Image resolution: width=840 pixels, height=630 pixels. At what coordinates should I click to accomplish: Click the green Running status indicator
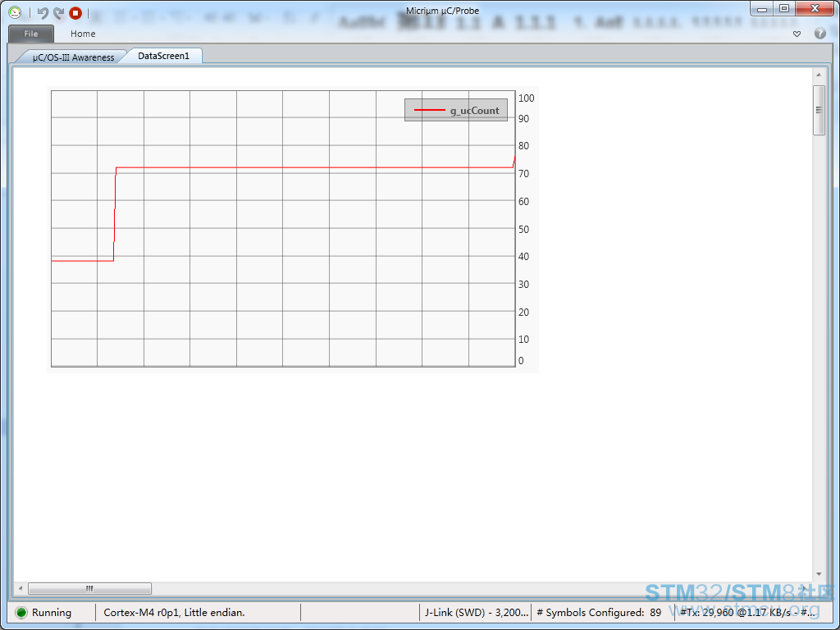point(21,612)
